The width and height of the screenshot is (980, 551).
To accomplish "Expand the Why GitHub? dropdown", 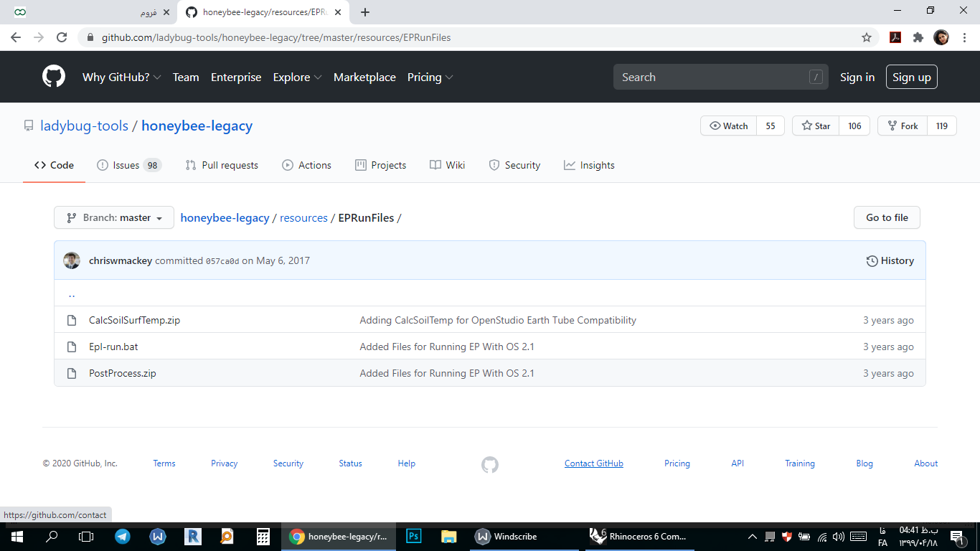I will [x=121, y=77].
